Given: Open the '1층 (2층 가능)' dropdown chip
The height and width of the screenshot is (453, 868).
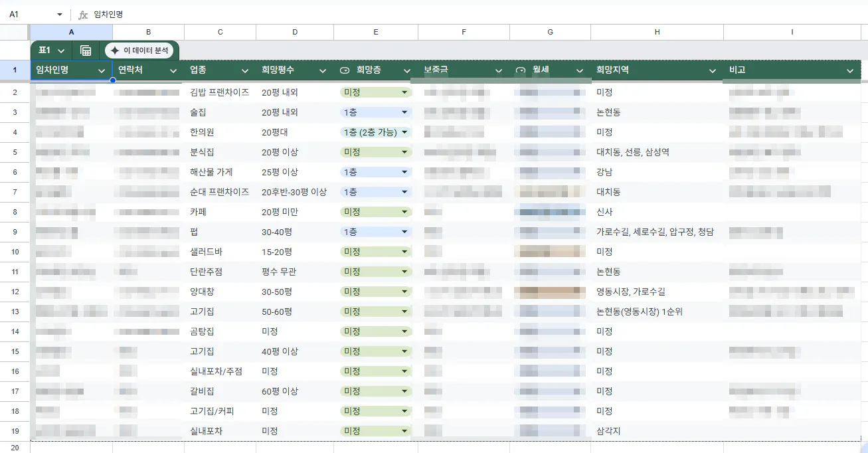Looking at the screenshot, I should click(375, 132).
